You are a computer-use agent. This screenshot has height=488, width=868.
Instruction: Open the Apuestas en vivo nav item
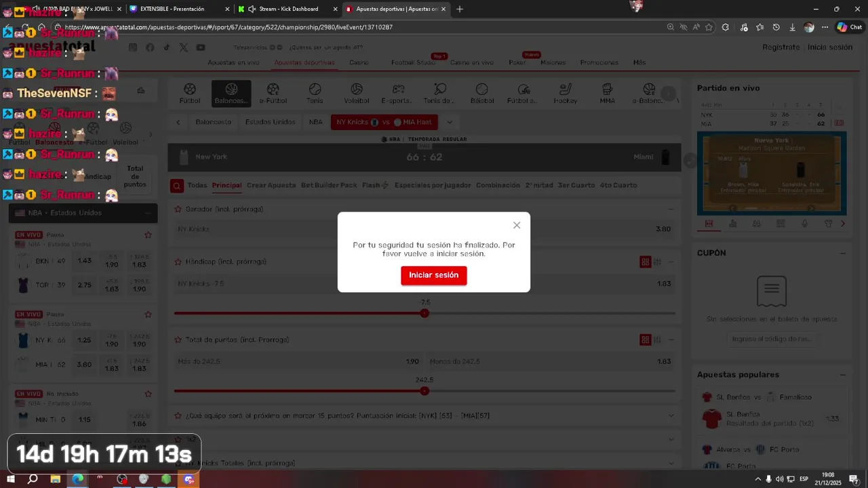click(233, 62)
